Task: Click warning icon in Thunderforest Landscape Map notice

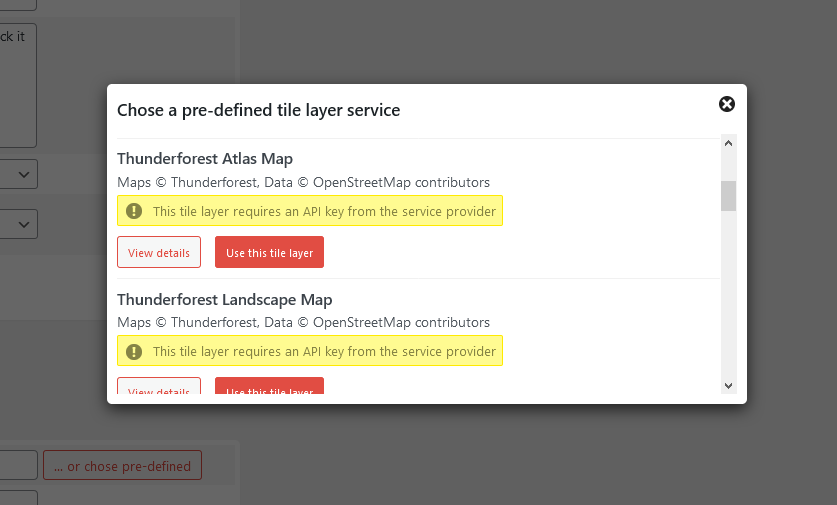Action: coord(134,352)
